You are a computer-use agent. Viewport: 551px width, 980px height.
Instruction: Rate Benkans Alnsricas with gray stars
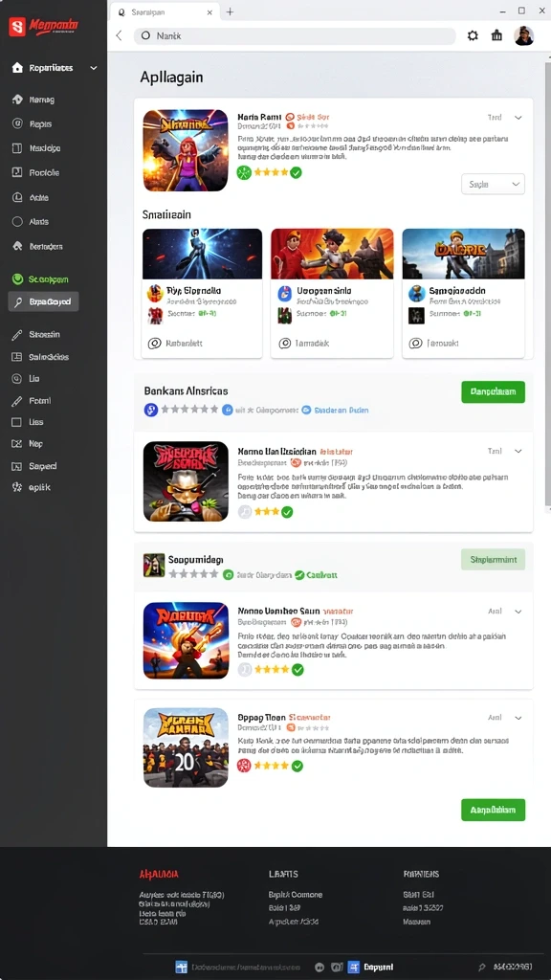(189, 410)
